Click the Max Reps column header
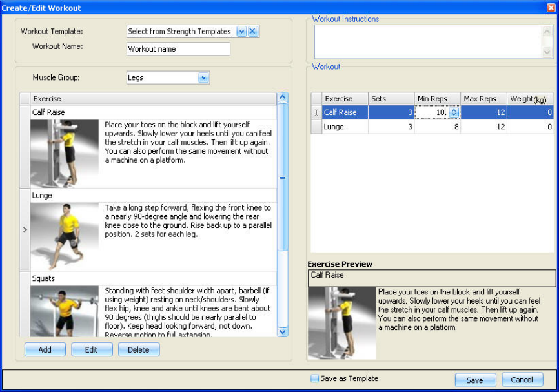The image size is (559, 392). tap(483, 99)
